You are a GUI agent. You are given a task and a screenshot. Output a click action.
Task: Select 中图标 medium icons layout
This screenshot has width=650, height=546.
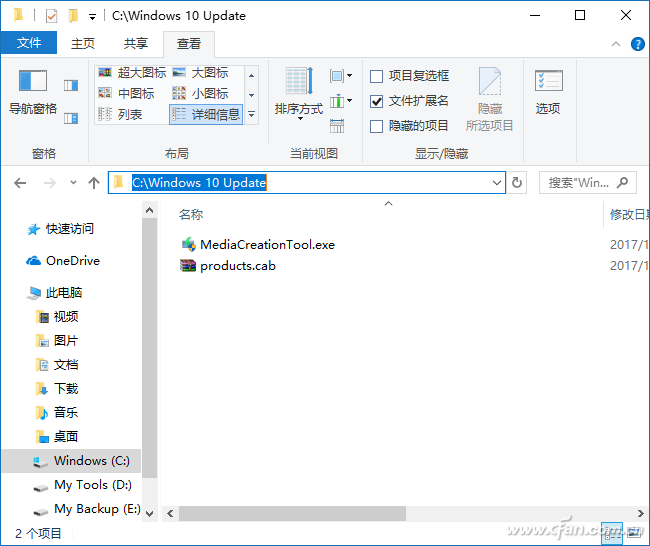126,93
